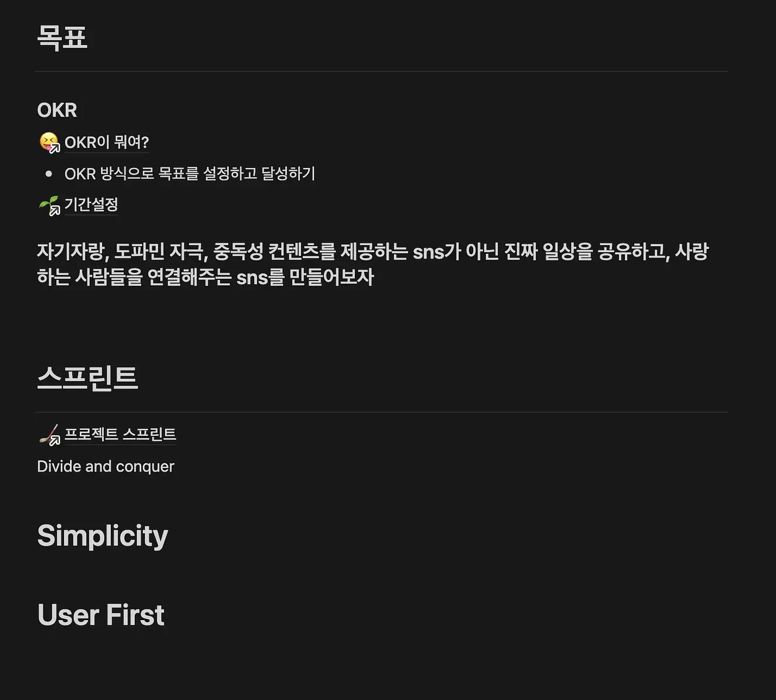Select the divider line below 스프린트
The image size is (776, 700).
382,412
